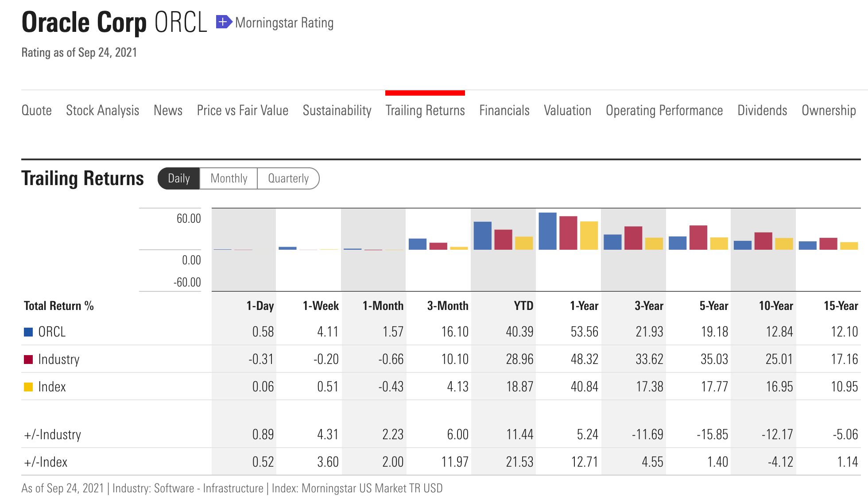The width and height of the screenshot is (868, 503).
Task: Click the Index row label
Action: click(52, 387)
